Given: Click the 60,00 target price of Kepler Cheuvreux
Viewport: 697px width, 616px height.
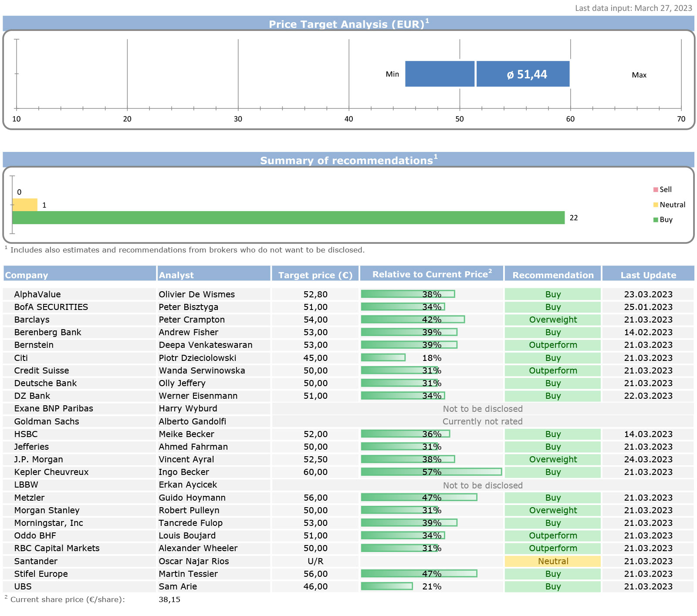Looking at the screenshot, I should [x=315, y=472].
